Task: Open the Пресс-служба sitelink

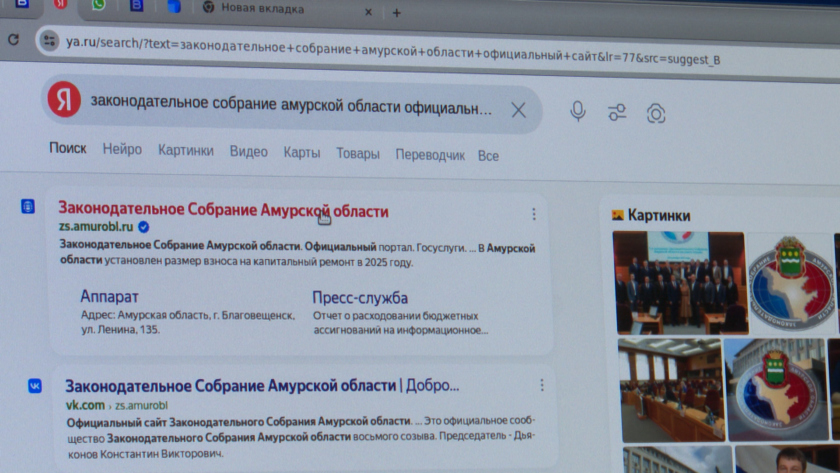Action: pos(360,297)
